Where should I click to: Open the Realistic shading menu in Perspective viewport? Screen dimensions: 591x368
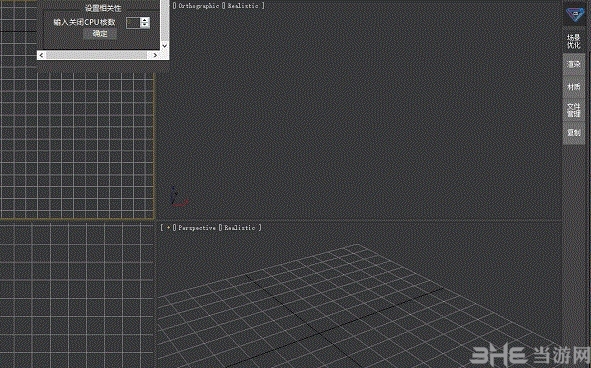[x=240, y=228]
